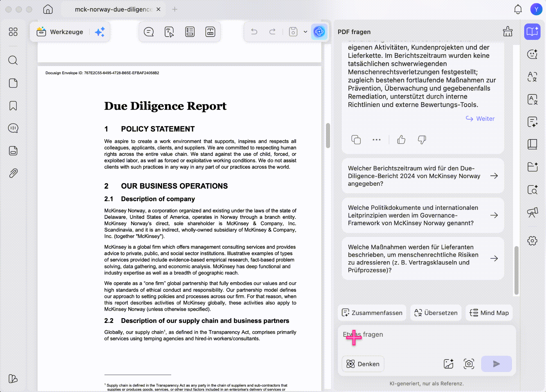Ask suggested question about Maßnahmen für Lieferanten
The width and height of the screenshot is (546, 392).
tap(423, 258)
